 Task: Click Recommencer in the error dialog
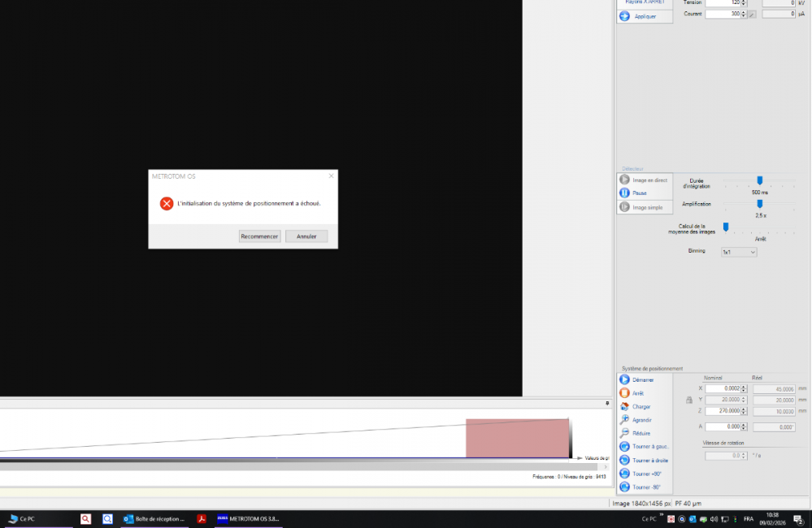(259, 236)
